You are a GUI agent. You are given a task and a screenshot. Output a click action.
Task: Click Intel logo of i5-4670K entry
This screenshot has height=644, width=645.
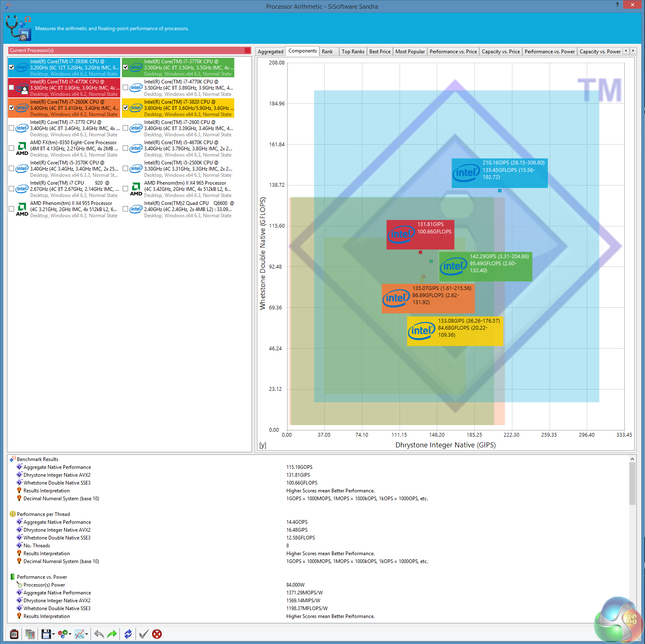click(x=136, y=148)
